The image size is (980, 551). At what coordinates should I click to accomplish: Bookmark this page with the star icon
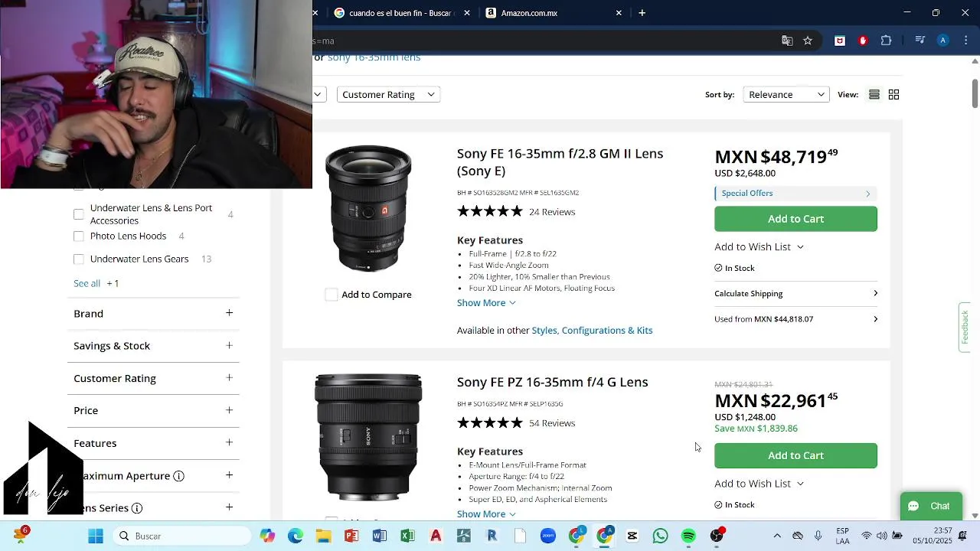click(808, 41)
